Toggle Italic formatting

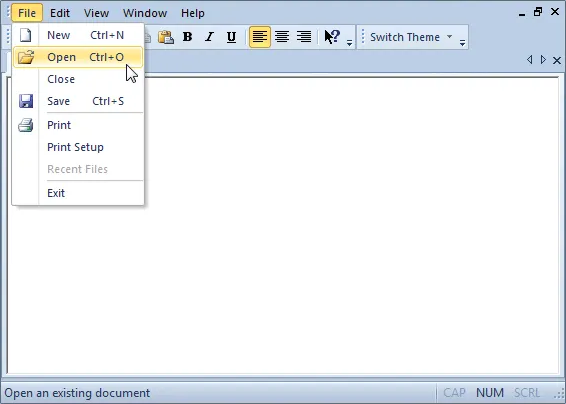(209, 37)
